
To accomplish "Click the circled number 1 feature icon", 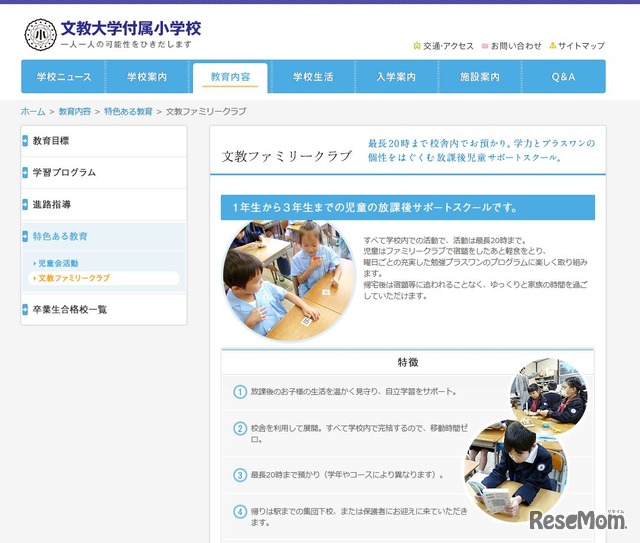I will [240, 392].
